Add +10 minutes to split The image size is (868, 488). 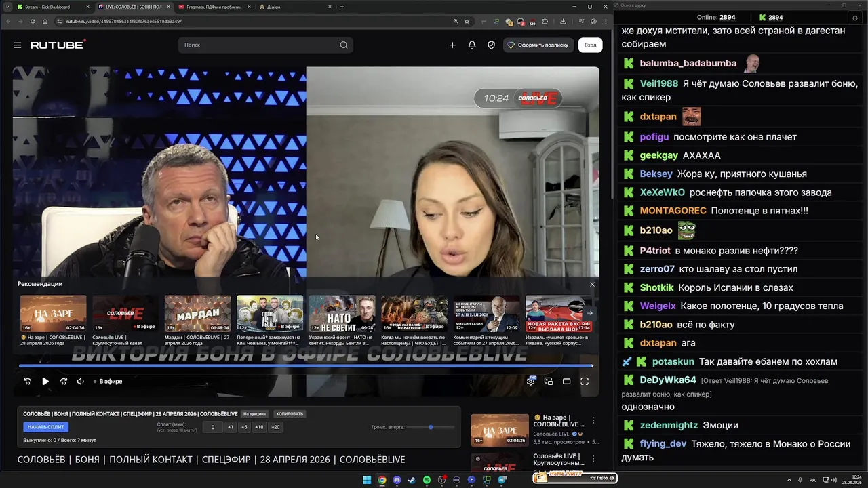[259, 427]
